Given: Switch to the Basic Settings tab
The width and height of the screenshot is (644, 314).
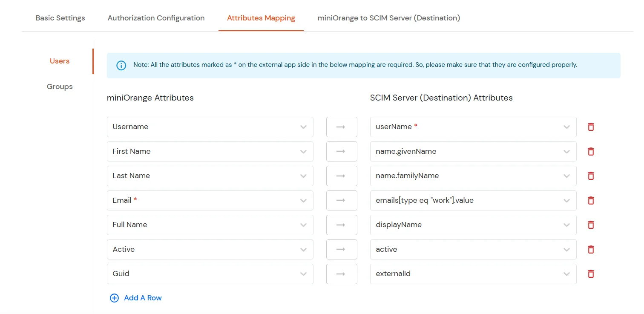Looking at the screenshot, I should (x=60, y=18).
